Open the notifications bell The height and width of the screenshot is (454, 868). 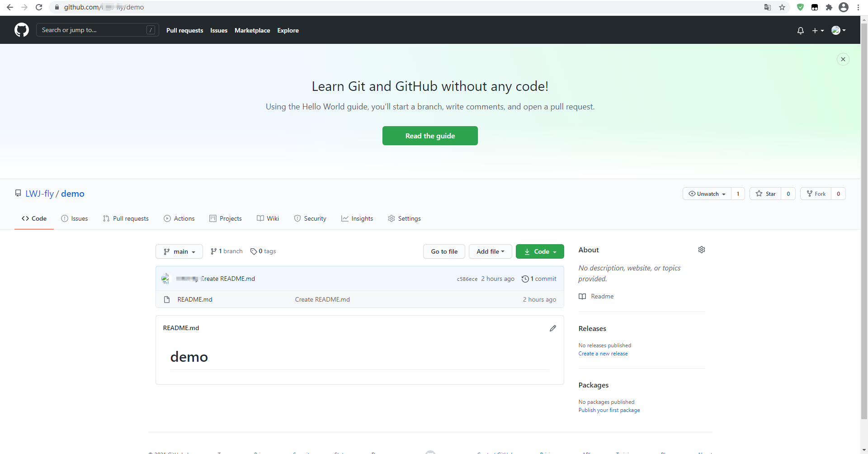tap(801, 30)
